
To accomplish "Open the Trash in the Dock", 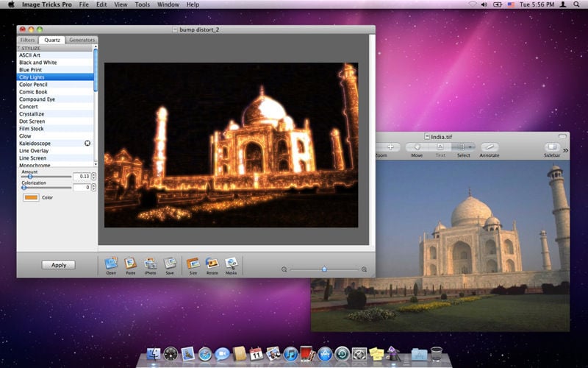I will [437, 354].
